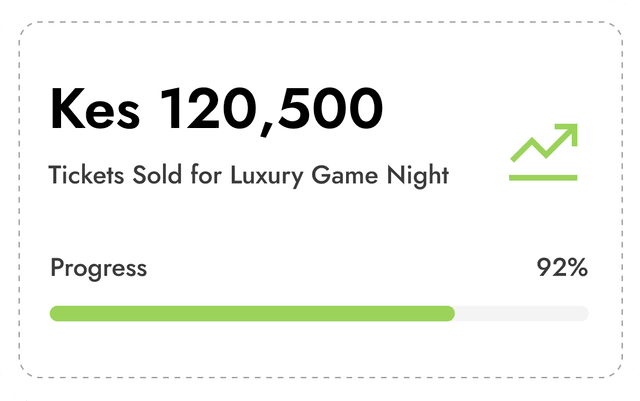Click the arrowhead of the trend icon
The height and width of the screenshot is (401, 640).
point(571,130)
